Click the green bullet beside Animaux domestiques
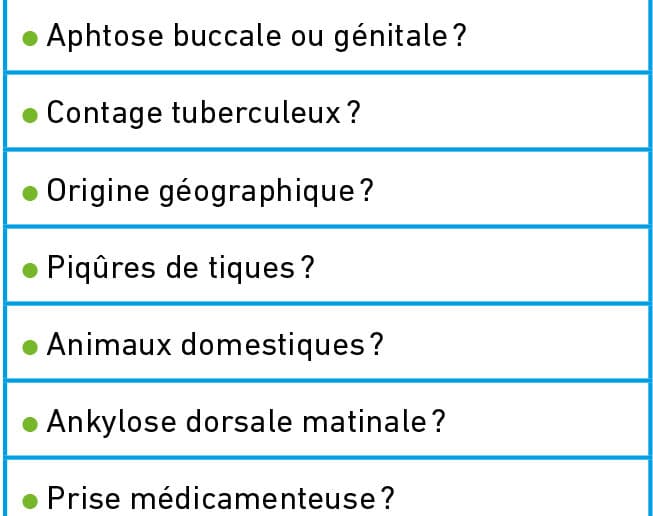 click(x=30, y=347)
